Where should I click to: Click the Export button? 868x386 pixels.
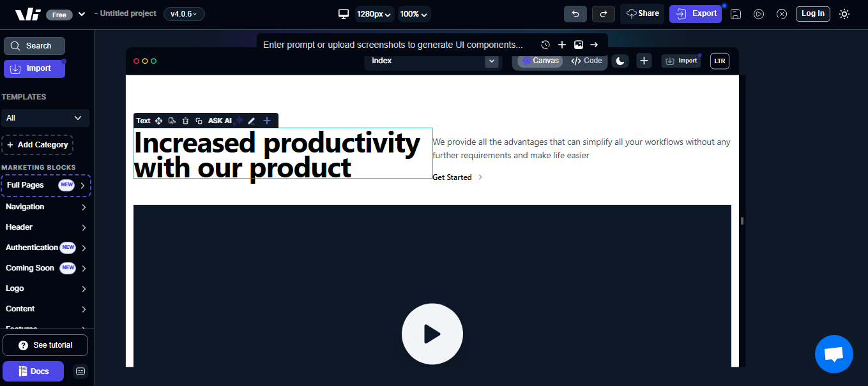click(x=696, y=13)
